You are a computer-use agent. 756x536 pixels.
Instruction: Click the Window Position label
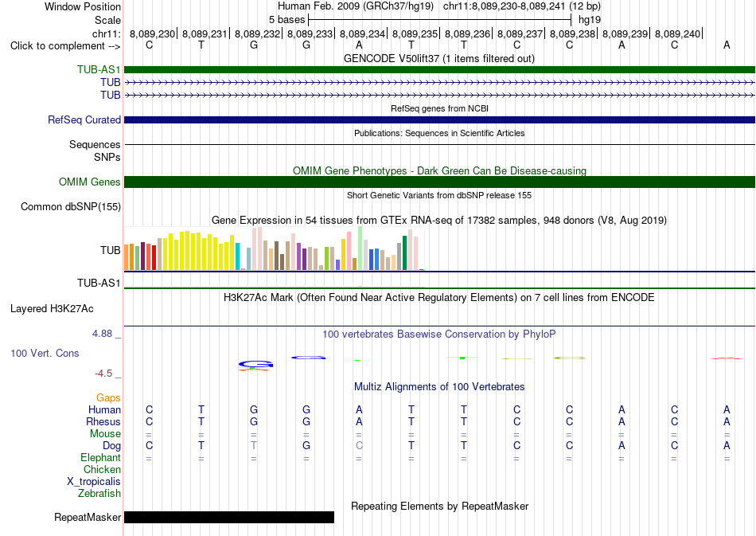coord(83,6)
